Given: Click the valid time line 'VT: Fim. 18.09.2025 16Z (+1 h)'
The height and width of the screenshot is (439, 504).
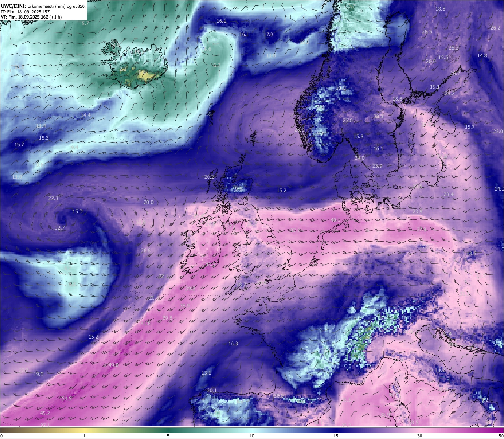Looking at the screenshot, I should pyautogui.click(x=31, y=17).
